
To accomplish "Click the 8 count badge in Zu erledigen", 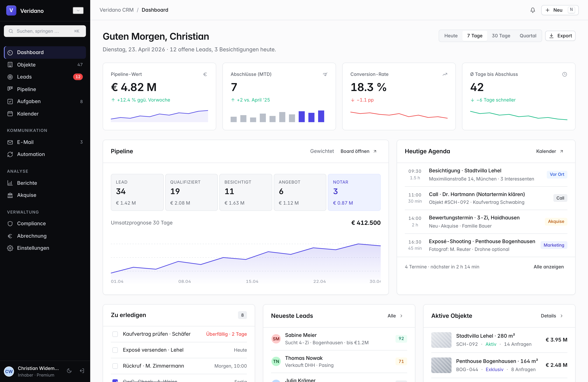I will (x=242, y=315).
